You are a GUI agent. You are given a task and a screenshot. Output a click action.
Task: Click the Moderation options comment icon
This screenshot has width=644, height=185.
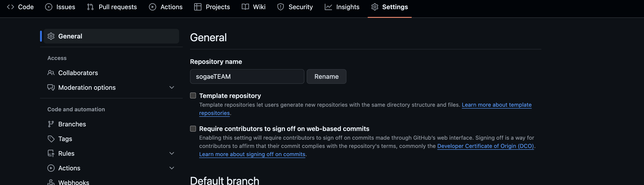tap(51, 87)
